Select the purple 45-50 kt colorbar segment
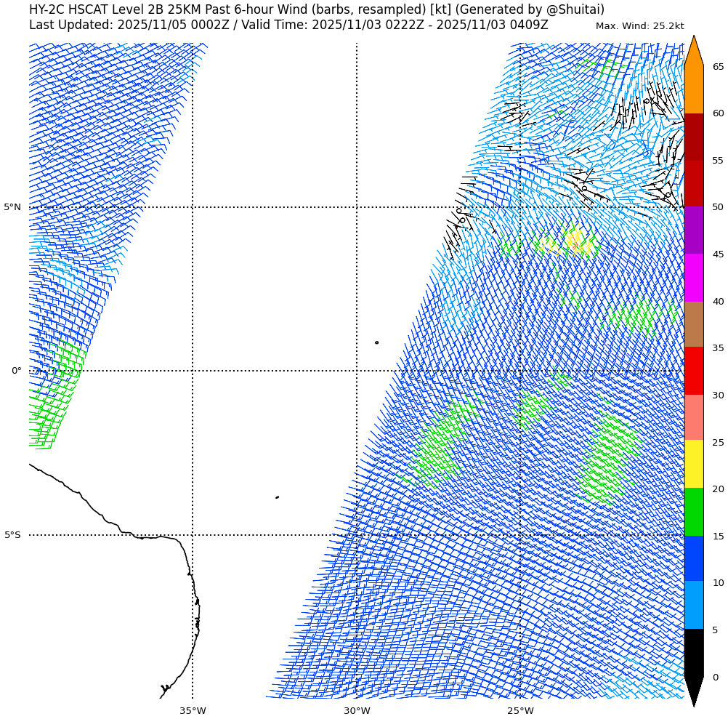The width and height of the screenshot is (728, 719). pyautogui.click(x=693, y=230)
